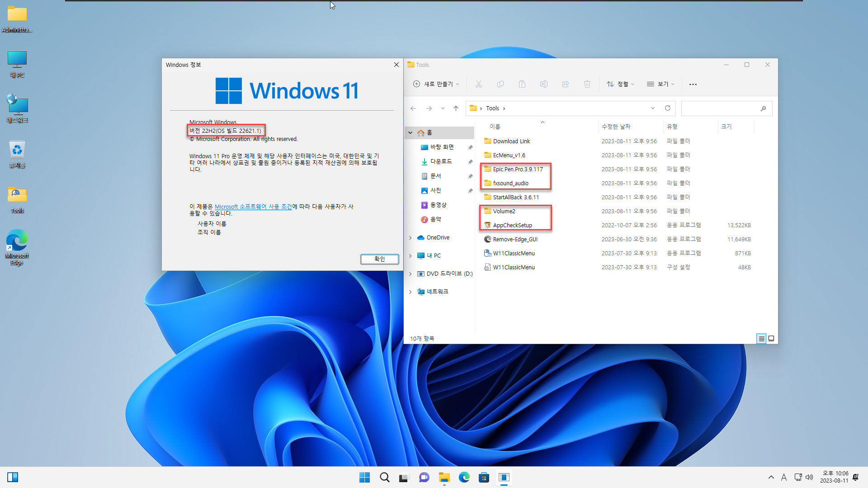
Task: Select the Epic.Pen.Pro.3.9.117 folder
Action: [x=518, y=169]
